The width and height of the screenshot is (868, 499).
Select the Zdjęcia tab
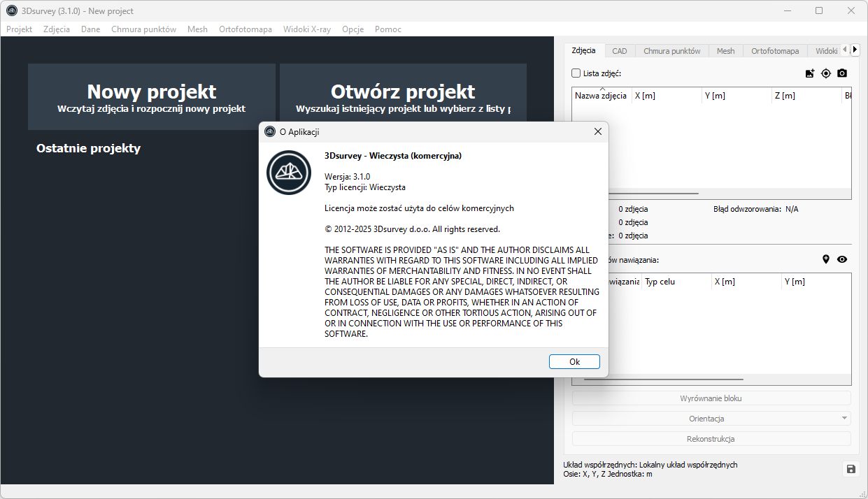(x=584, y=50)
